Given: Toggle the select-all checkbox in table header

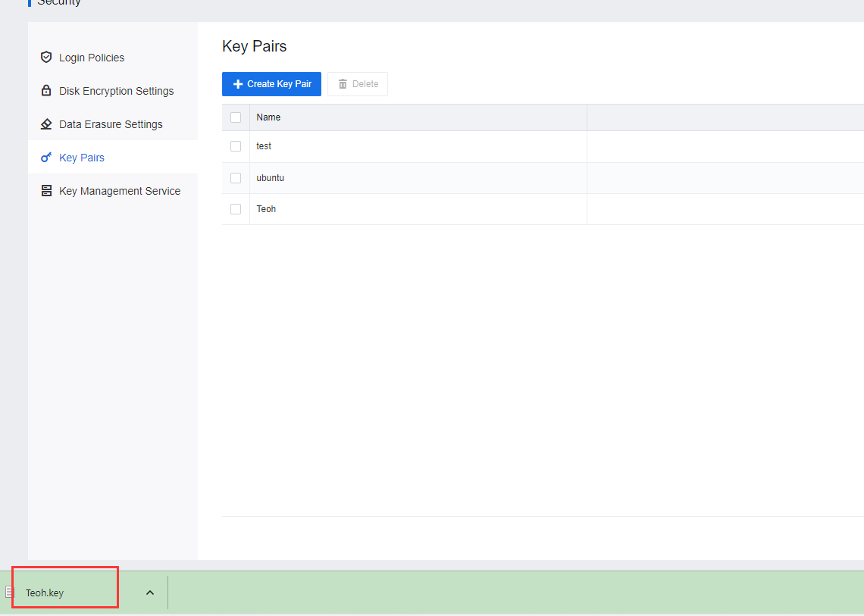Looking at the screenshot, I should (236, 117).
